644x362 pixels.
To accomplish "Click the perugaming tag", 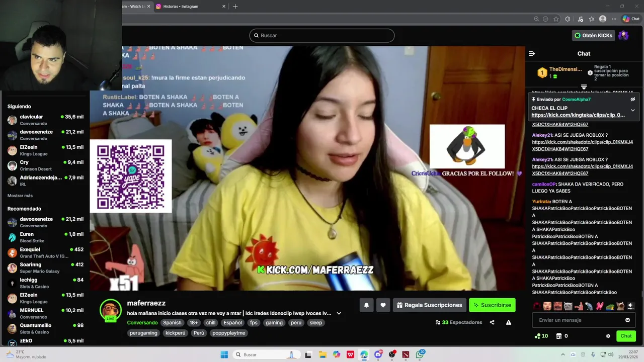I will click(x=143, y=333).
